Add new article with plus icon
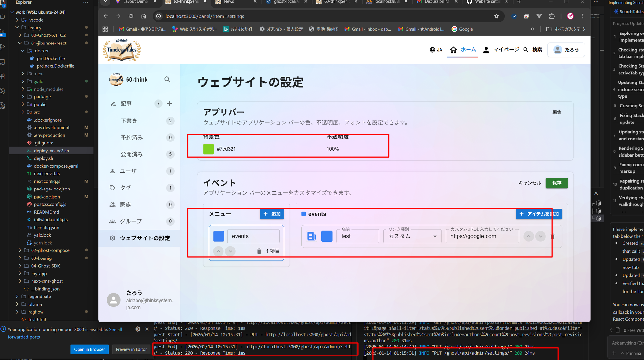644x360 pixels. click(169, 103)
